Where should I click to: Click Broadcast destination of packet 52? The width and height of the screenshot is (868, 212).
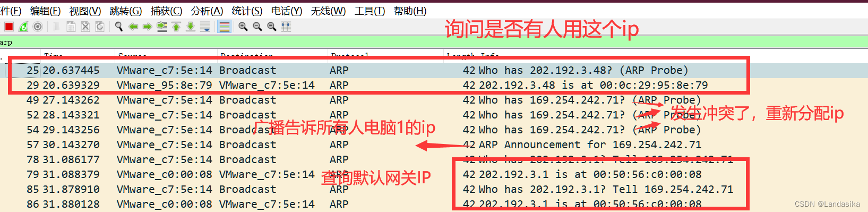[248, 115]
